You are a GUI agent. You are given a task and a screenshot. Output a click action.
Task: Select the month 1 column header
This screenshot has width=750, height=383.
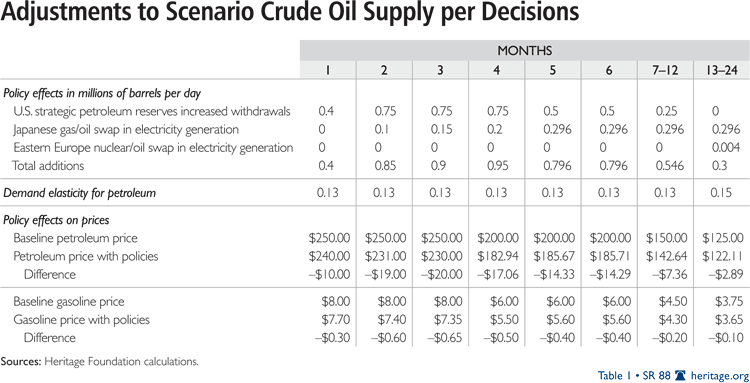pyautogui.click(x=328, y=70)
